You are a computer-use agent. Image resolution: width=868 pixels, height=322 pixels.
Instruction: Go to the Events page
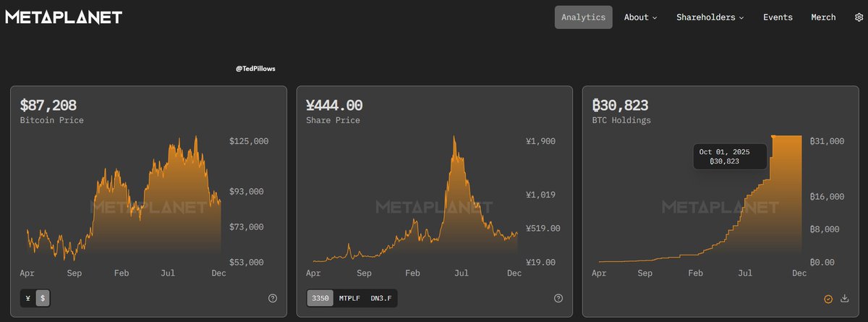coord(778,17)
